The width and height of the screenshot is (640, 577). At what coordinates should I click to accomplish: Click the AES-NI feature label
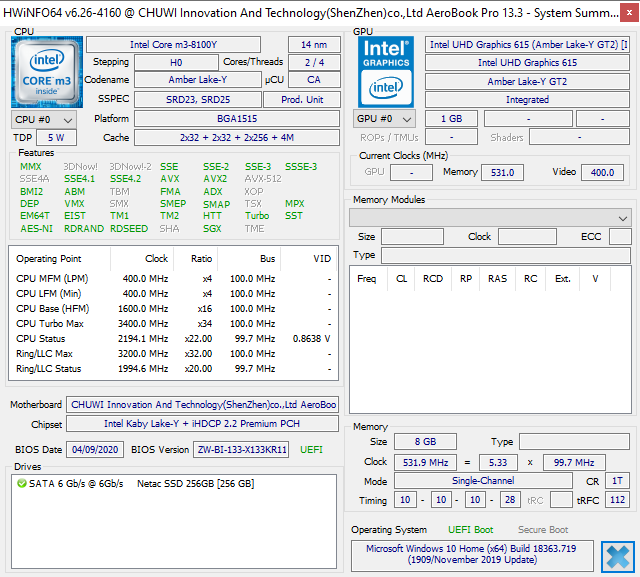[36, 229]
